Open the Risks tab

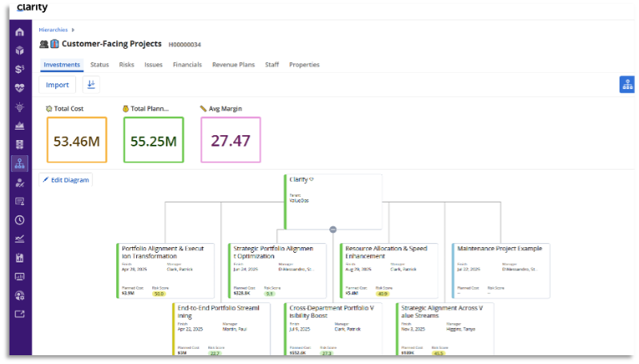click(x=127, y=65)
